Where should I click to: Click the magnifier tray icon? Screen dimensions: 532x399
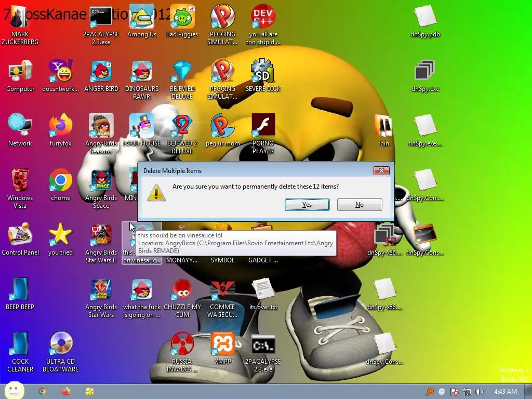[430, 392]
